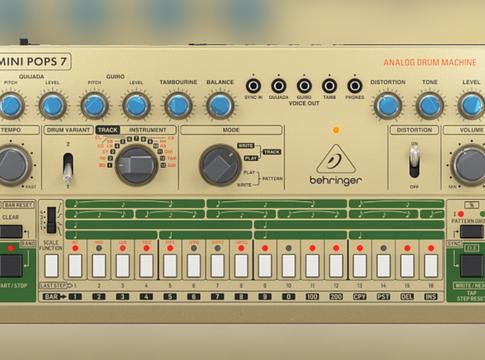Click step button 11

[x=312, y=265]
